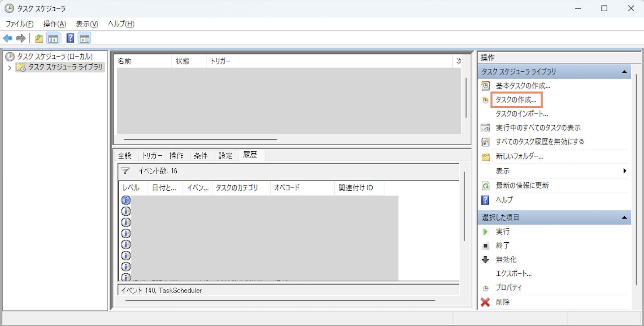Click the red 削除 X icon

pyautogui.click(x=485, y=302)
